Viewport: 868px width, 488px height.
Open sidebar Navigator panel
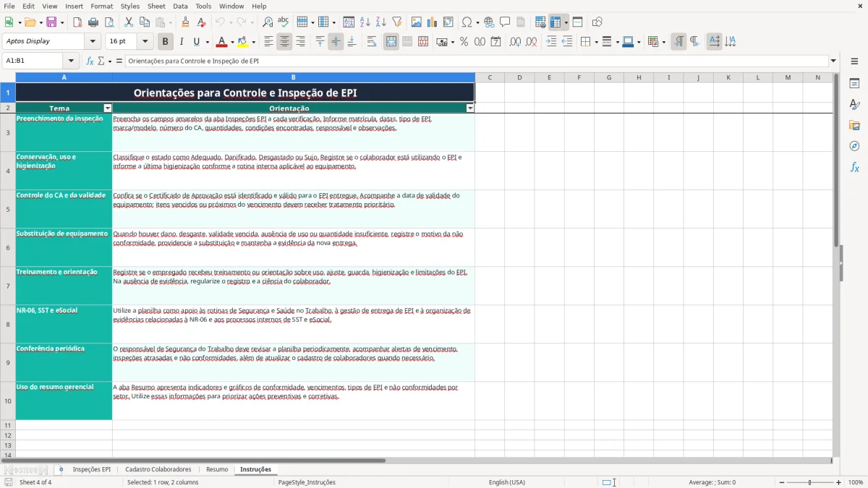[x=854, y=147]
